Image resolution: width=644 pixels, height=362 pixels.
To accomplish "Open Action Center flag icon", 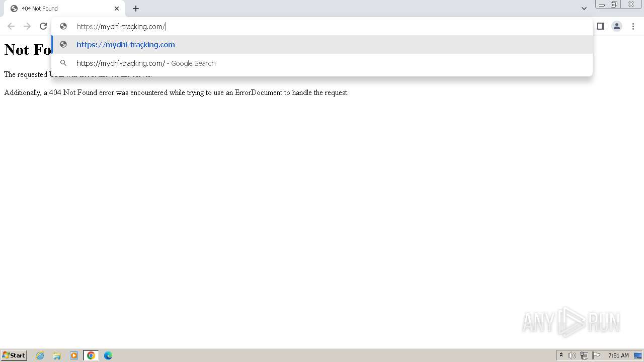I will click(x=596, y=355).
